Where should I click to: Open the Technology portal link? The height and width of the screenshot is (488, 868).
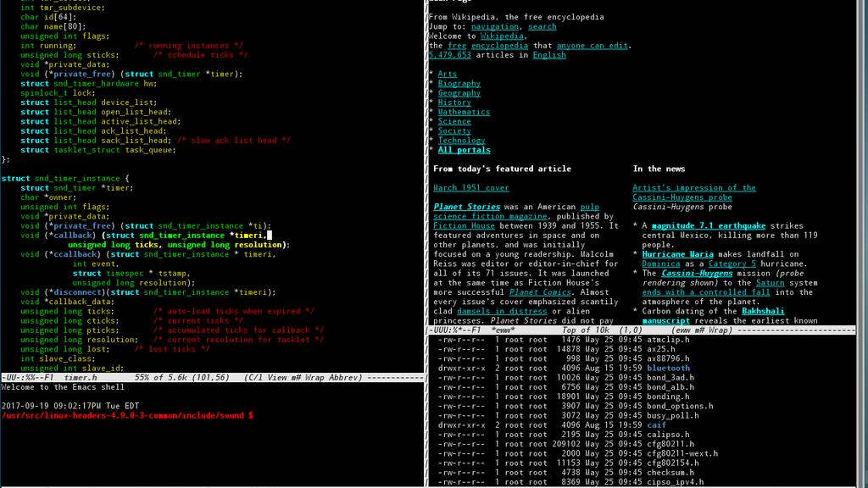[462, 141]
